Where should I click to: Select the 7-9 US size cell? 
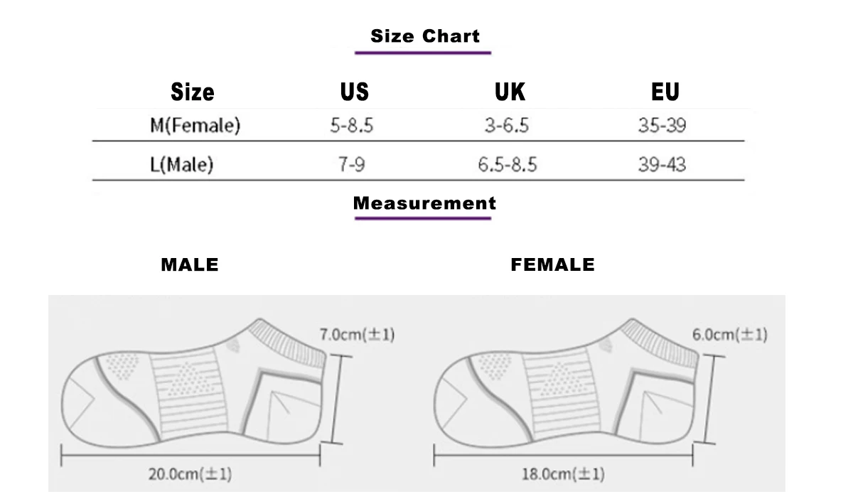pyautogui.click(x=352, y=166)
